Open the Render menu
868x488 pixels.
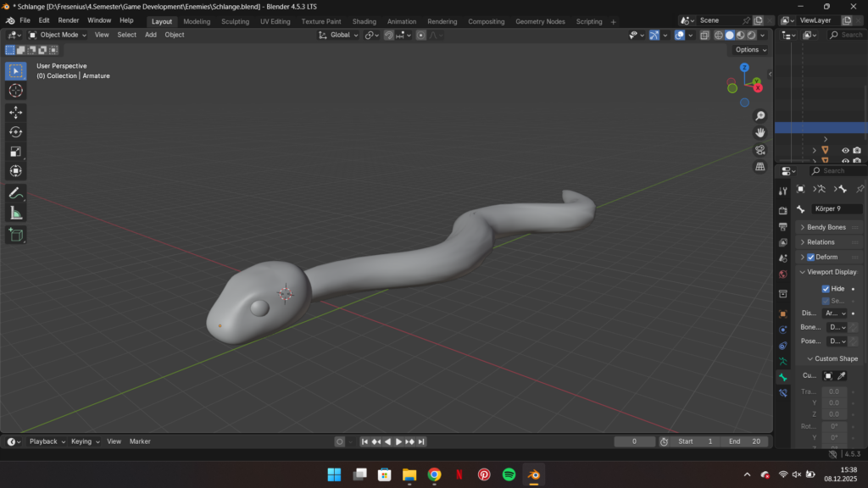(69, 20)
